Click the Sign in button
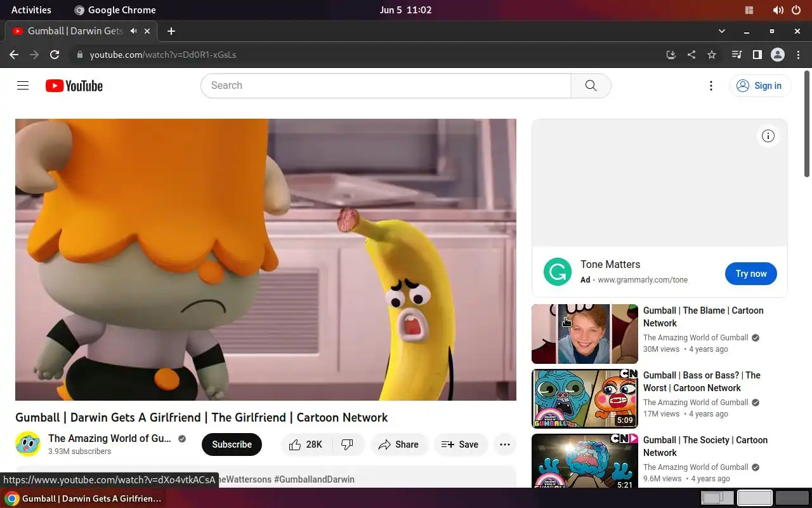 pos(760,86)
